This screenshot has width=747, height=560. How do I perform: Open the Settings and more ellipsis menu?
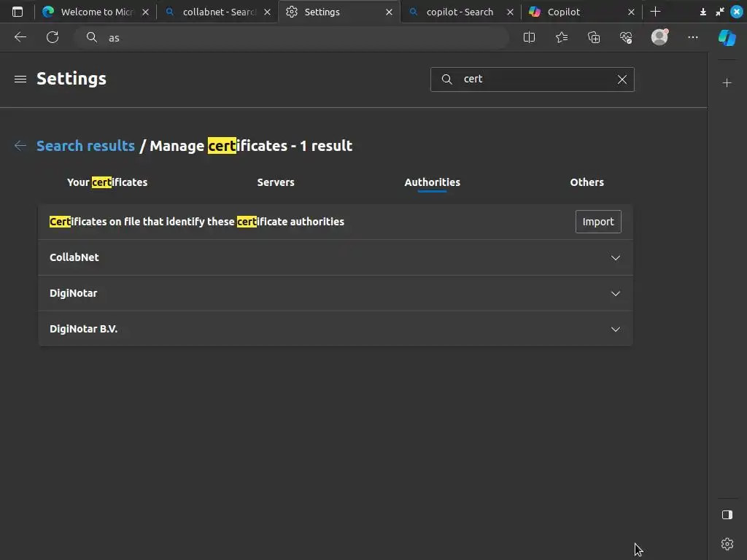coord(693,37)
